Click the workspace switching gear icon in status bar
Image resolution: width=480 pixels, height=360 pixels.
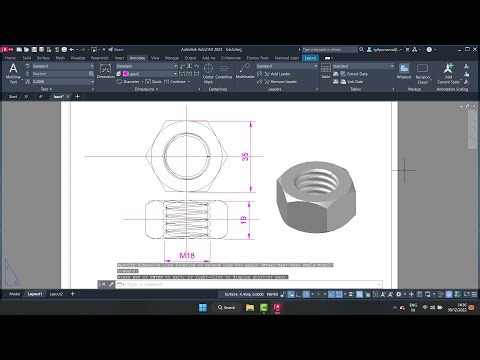[x=399, y=294]
